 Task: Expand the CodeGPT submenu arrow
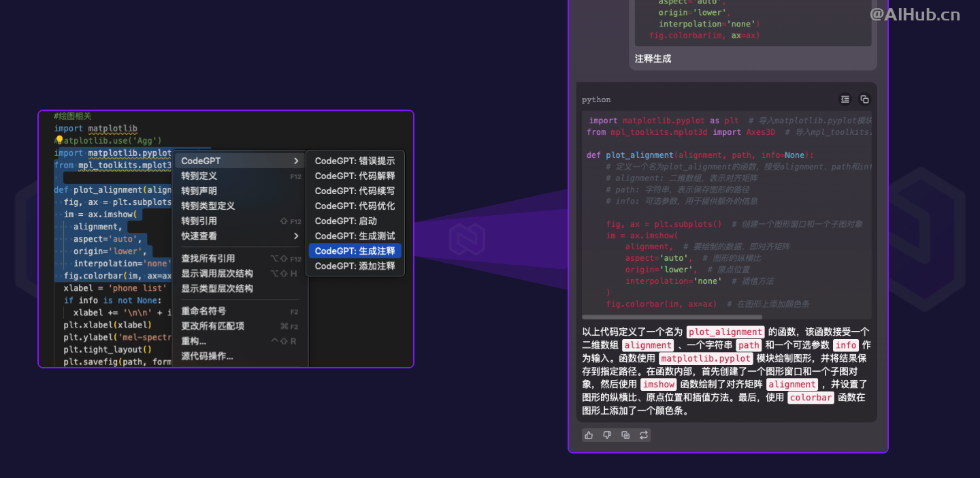296,161
